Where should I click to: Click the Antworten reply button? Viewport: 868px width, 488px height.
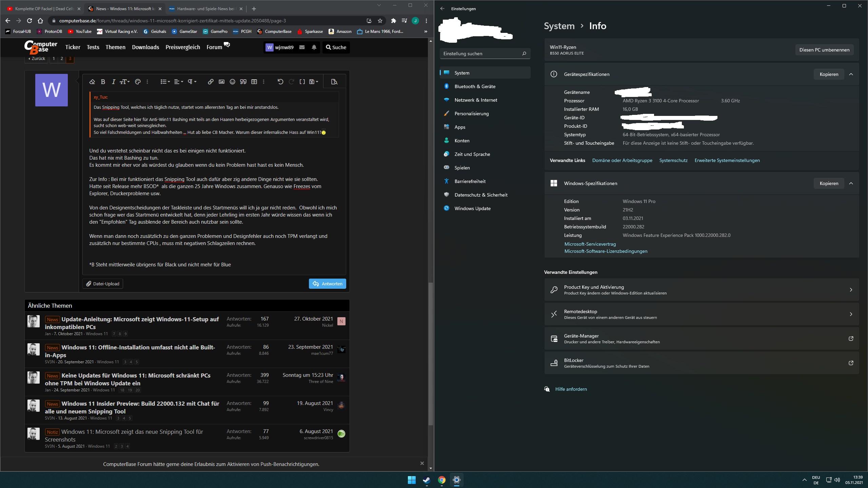tap(327, 284)
